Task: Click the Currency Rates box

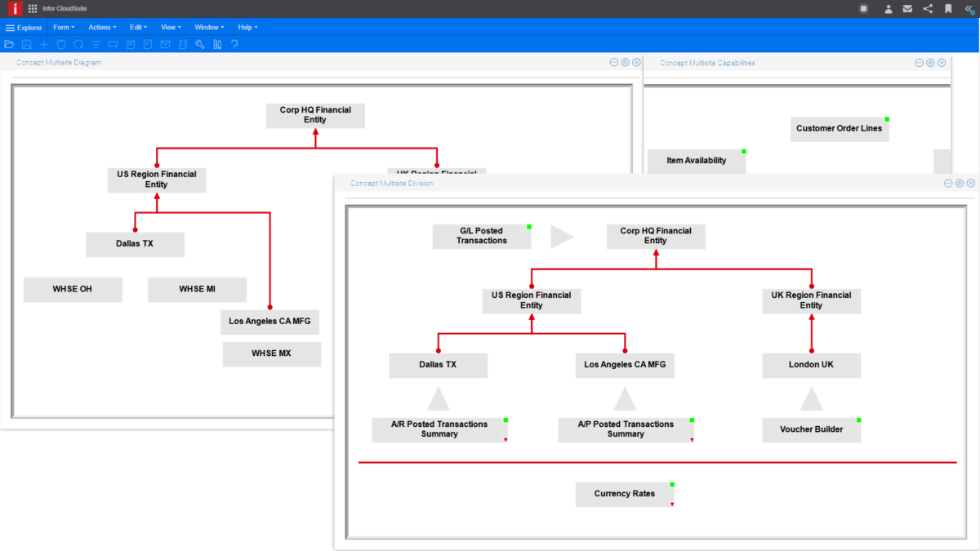Action: coord(625,494)
